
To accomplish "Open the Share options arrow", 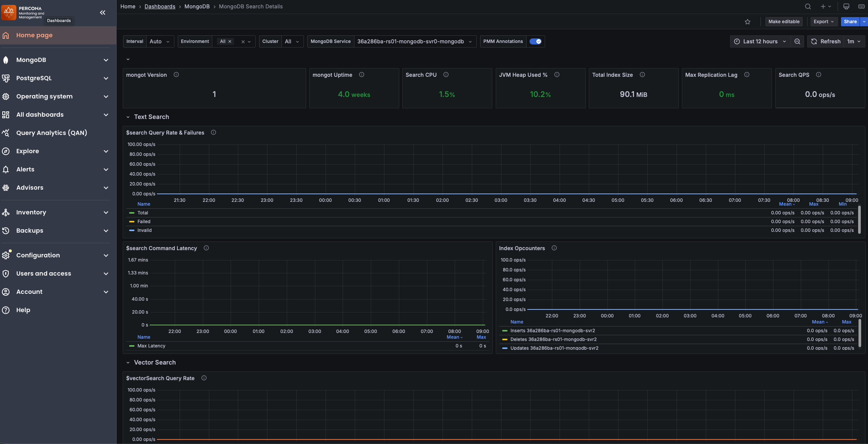I will [864, 22].
